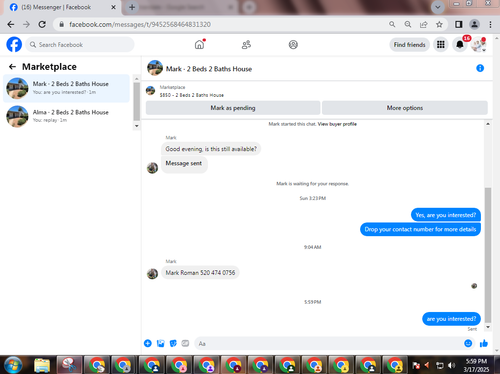500x374 pixels.
Task: Open the Chrome three-dot menu
Action: [x=490, y=24]
